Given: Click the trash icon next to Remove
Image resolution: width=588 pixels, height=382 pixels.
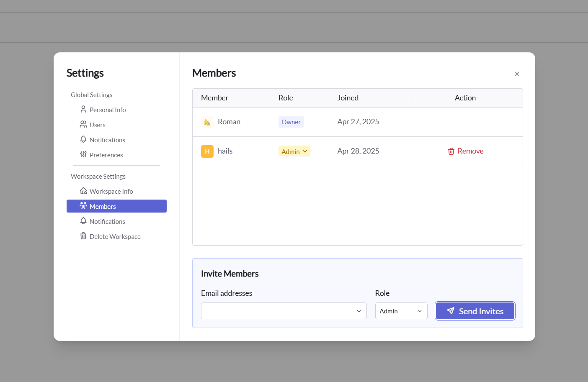Looking at the screenshot, I should point(451,151).
